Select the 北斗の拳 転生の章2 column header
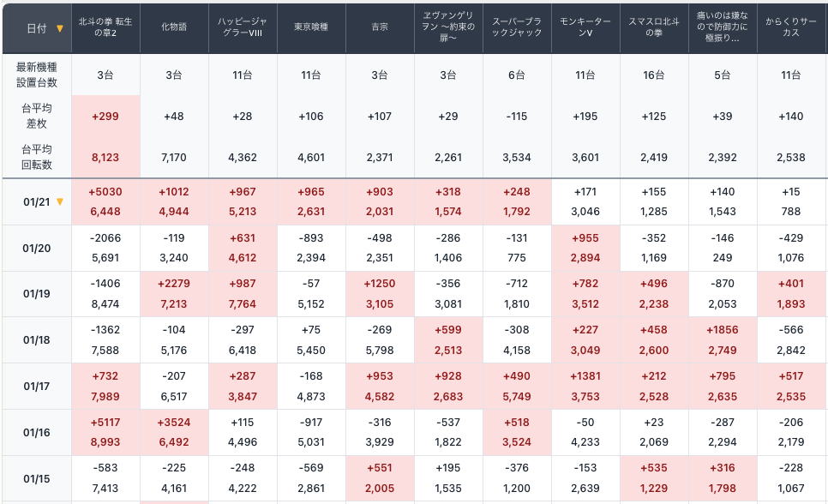This screenshot has height=504, width=828. point(105,27)
